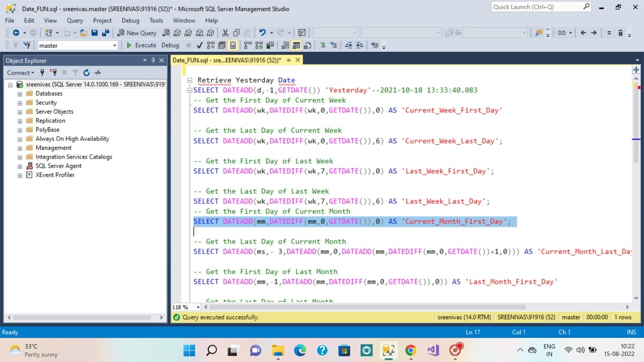Viewport: 644px width, 362px height.
Task: Click the Query Options icon
Action: [221, 45]
